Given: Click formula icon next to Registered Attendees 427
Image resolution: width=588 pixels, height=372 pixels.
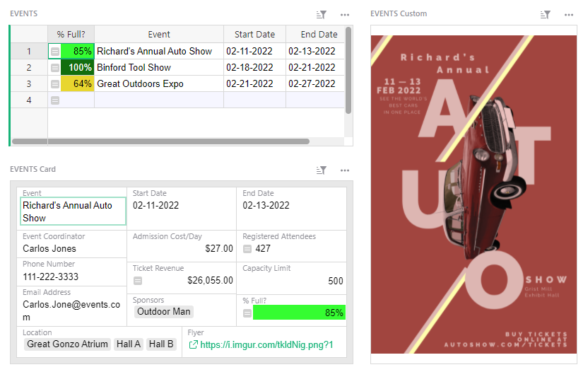Looking at the screenshot, I should click(247, 249).
